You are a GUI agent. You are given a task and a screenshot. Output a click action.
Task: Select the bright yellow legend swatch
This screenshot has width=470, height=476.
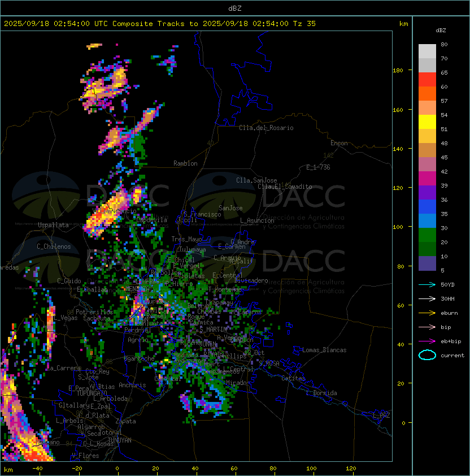pyautogui.click(x=427, y=122)
